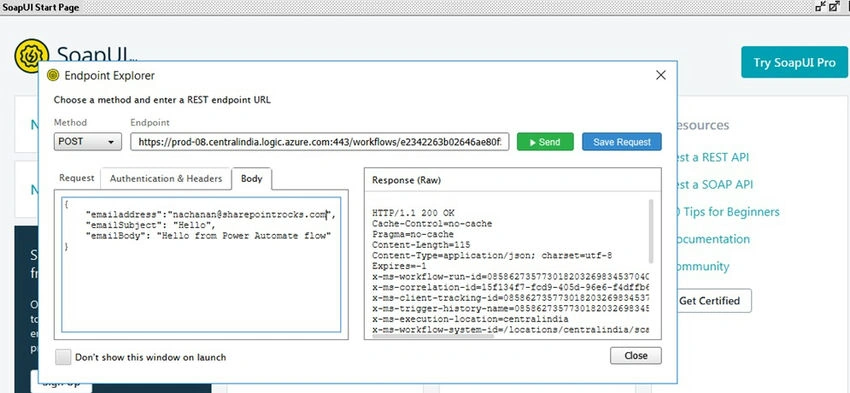Click the "emailaddress" line in request body
This screenshot has width=850, height=393.
tap(211, 215)
